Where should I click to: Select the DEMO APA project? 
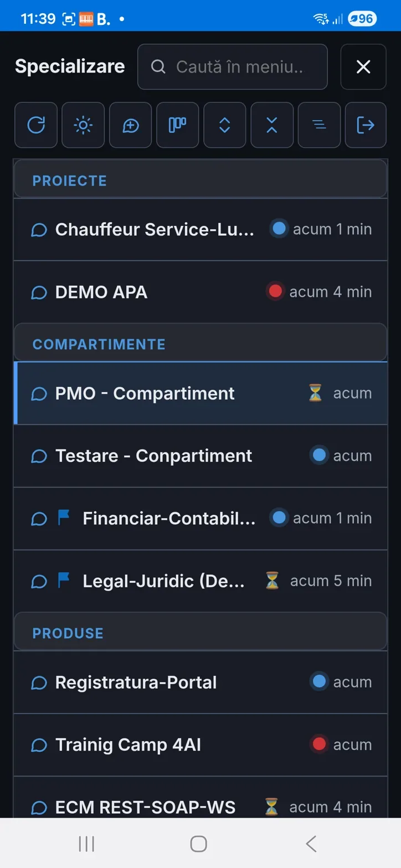click(200, 292)
